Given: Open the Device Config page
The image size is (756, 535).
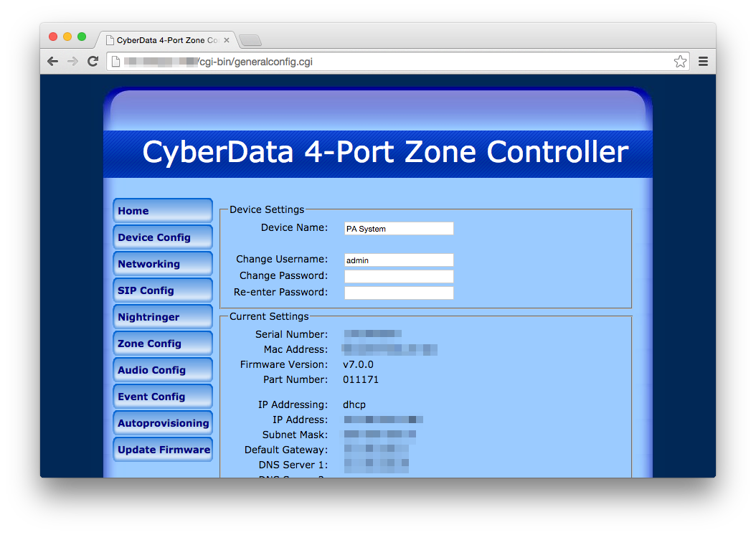Looking at the screenshot, I should click(162, 237).
